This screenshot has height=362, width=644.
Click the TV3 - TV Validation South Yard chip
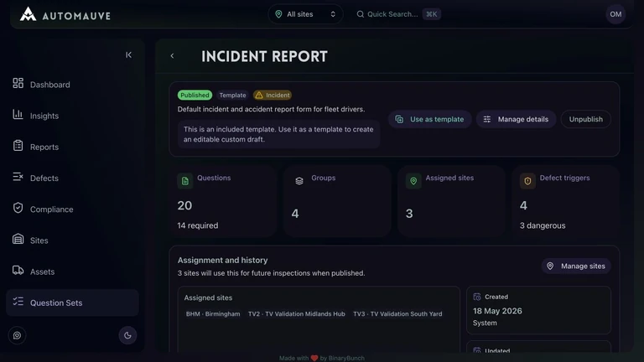397,314
